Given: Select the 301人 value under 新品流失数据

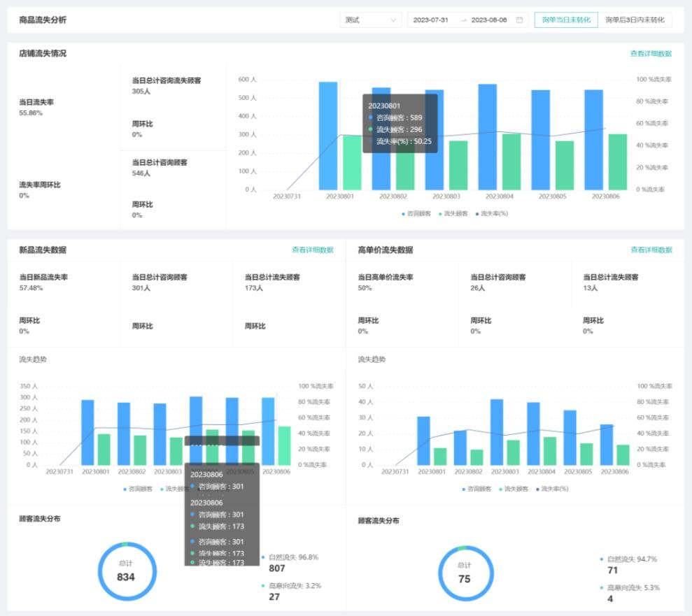Looking at the screenshot, I should (x=141, y=288).
